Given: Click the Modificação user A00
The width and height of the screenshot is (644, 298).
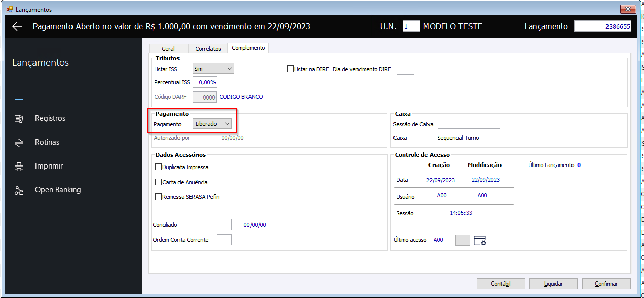Looking at the screenshot, I should pos(482,195).
